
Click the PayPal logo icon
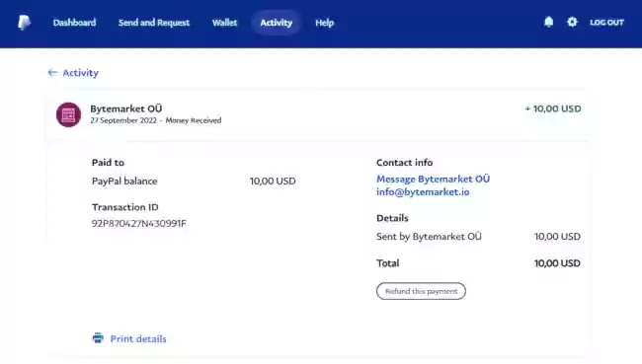point(24,23)
